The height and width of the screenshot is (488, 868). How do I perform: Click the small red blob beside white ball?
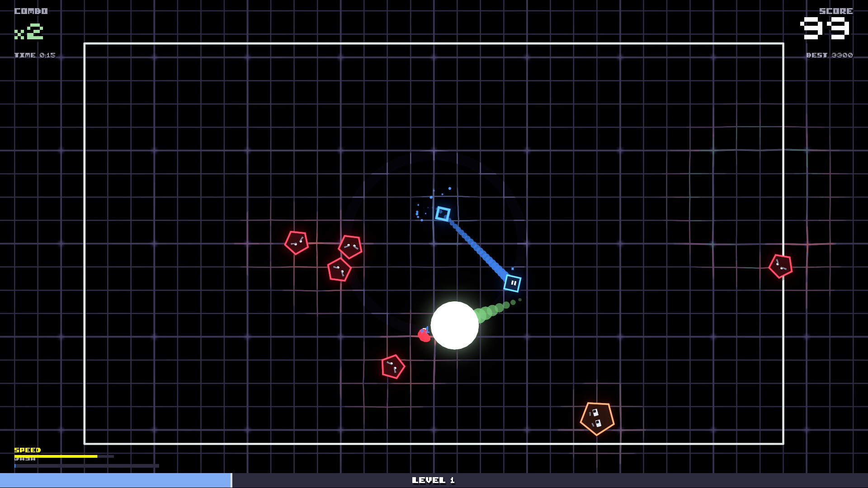point(424,335)
